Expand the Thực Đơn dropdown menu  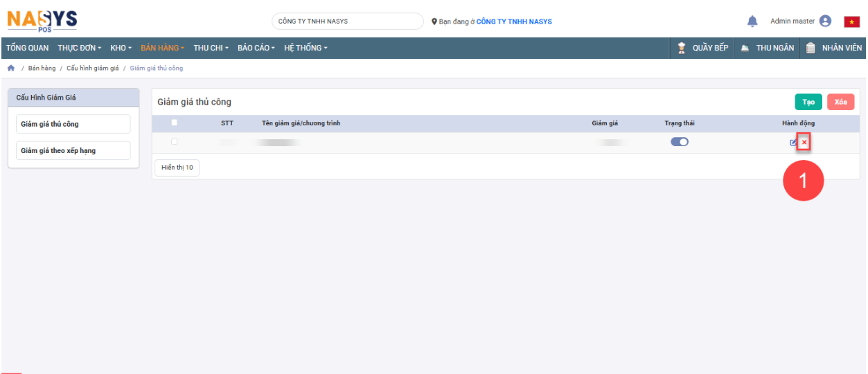click(79, 48)
